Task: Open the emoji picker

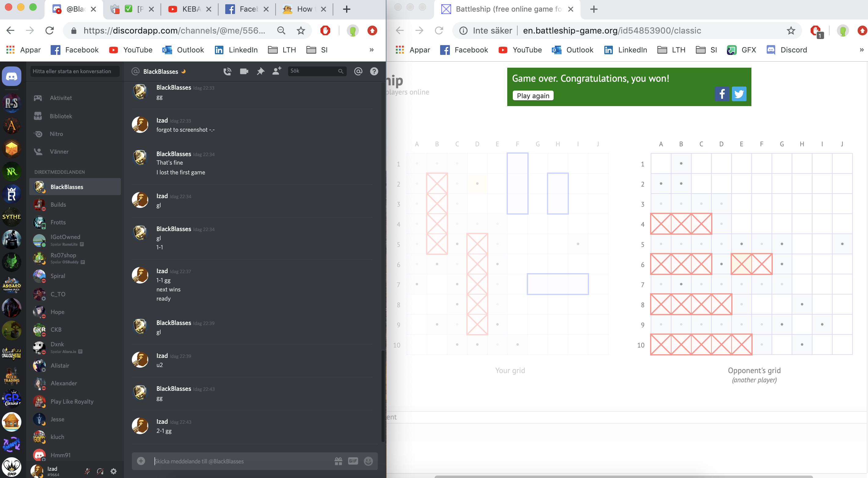Action: pyautogui.click(x=368, y=461)
